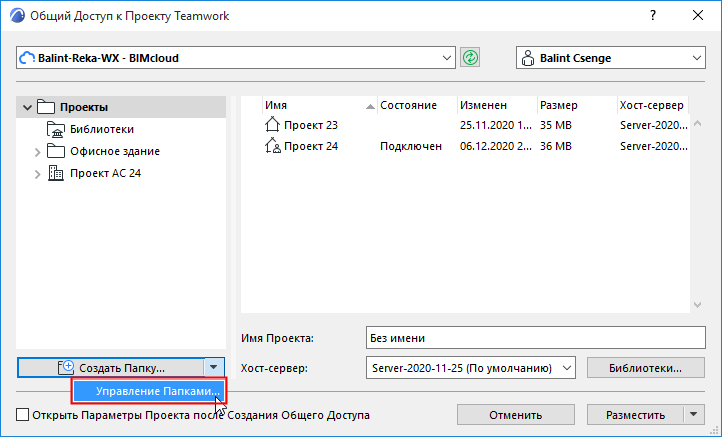722x437 pixels.
Task: Click the folder-plus icon on Создать Папку
Action: [x=66, y=367]
